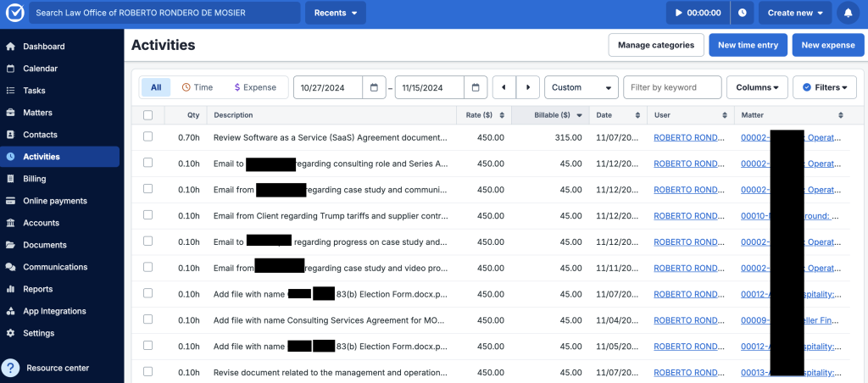Go to next date range arrow
Image resolution: width=868 pixels, height=383 pixels.
click(528, 87)
